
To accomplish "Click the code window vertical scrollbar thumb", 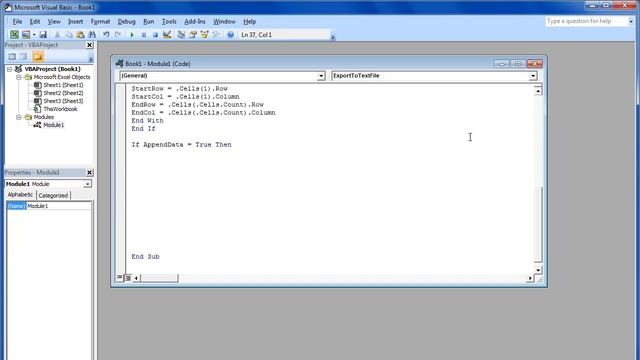I will 538,224.
